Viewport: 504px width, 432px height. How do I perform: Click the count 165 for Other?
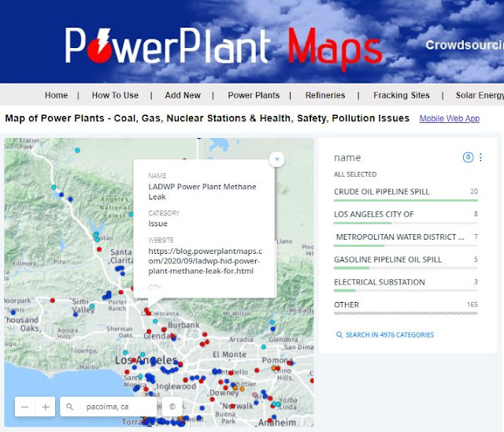[x=472, y=304]
